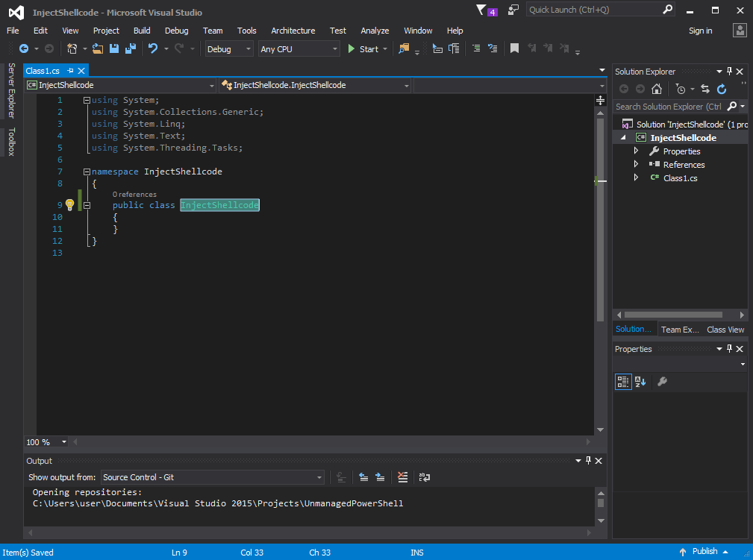Image resolution: width=753 pixels, height=560 pixels.
Task: Click the Home icon in Solution Explorer
Action: pyautogui.click(x=657, y=89)
